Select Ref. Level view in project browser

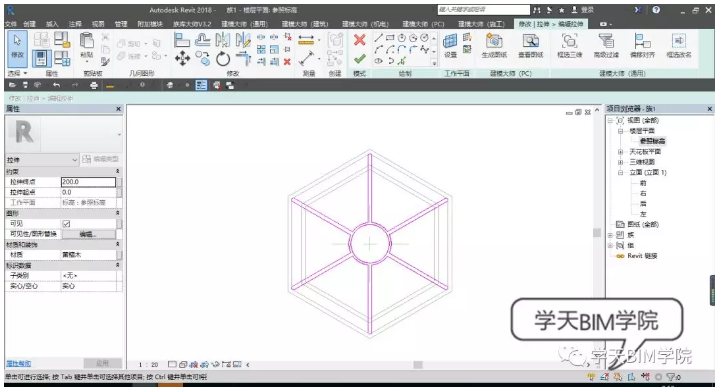tap(653, 141)
